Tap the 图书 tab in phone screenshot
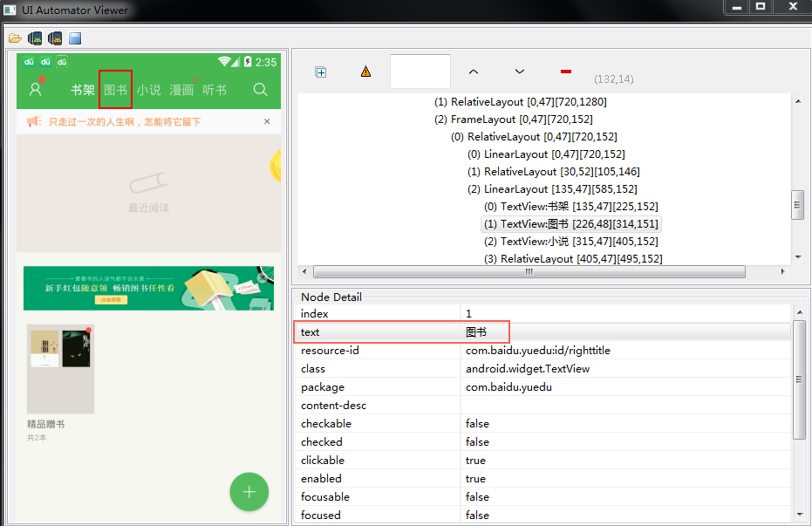The height and width of the screenshot is (526, 812). tap(115, 90)
